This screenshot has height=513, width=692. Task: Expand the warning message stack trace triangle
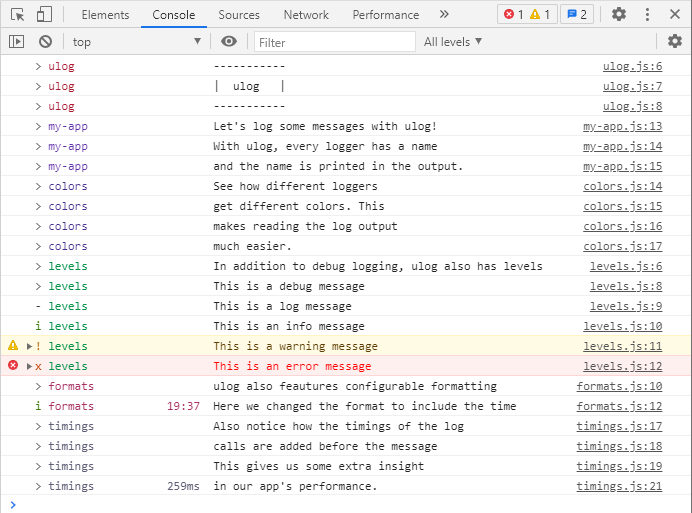point(29,346)
